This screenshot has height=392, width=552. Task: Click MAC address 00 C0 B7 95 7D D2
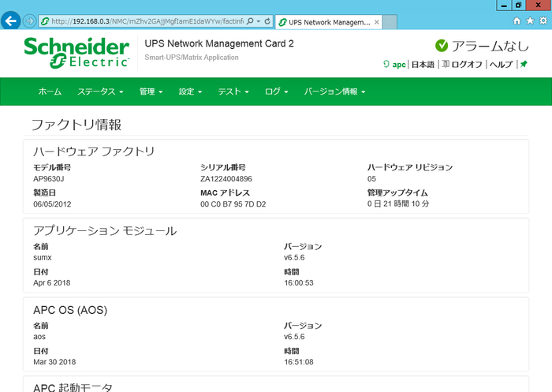coord(233,204)
